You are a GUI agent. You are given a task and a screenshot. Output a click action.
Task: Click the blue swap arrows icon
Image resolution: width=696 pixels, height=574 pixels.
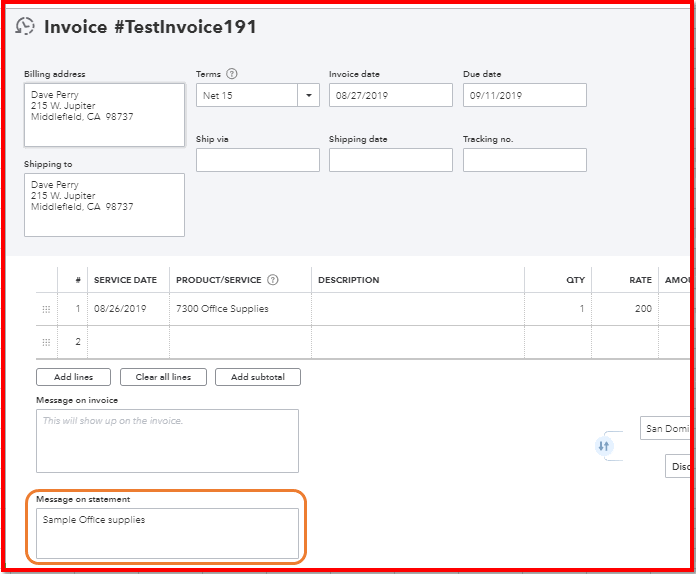(604, 446)
